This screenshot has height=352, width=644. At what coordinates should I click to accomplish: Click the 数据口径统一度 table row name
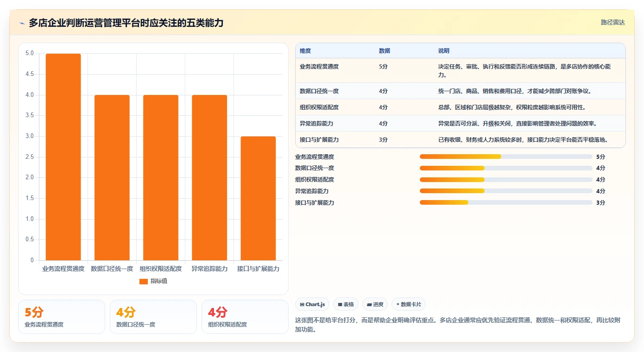coord(319,91)
